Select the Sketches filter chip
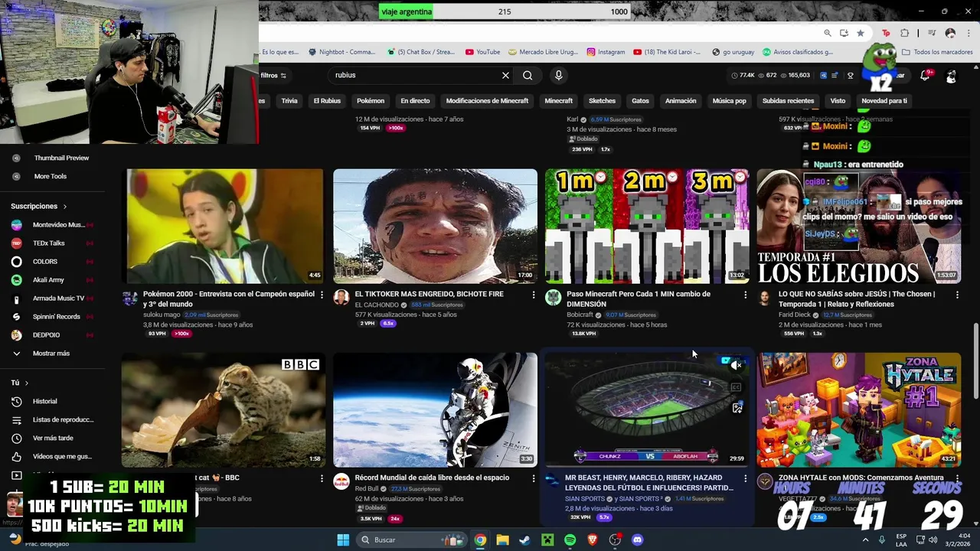Viewport: 980px width, 551px height. pos(602,101)
